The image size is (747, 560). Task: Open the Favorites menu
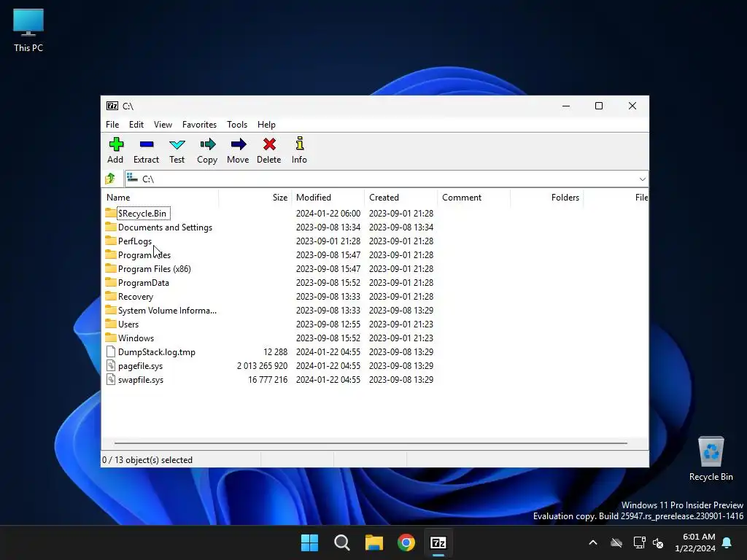click(199, 124)
